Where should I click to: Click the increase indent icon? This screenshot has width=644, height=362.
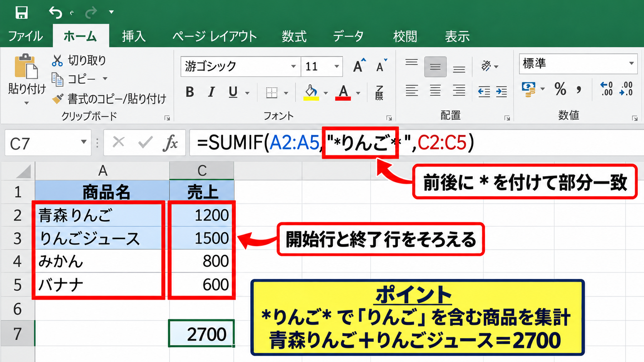click(501, 92)
